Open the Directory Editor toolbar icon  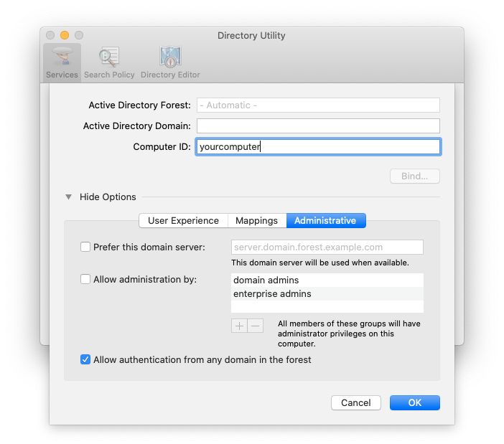(x=170, y=62)
